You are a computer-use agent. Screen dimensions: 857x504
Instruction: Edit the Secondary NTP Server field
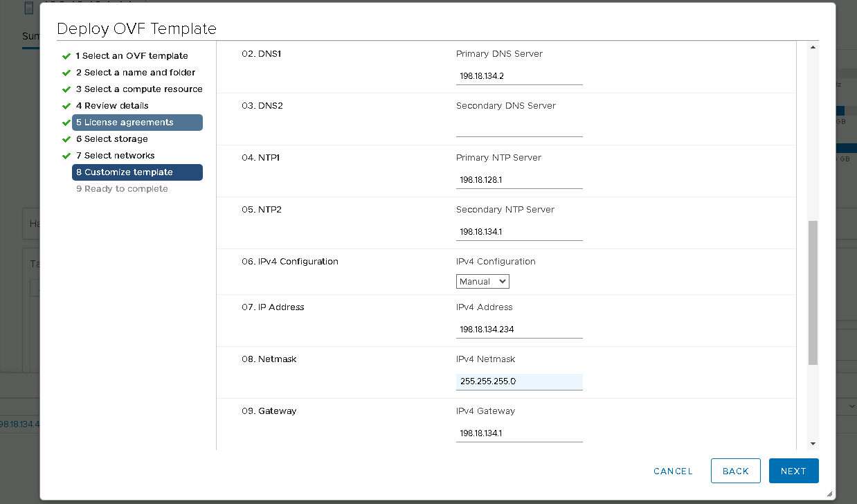[x=518, y=232]
